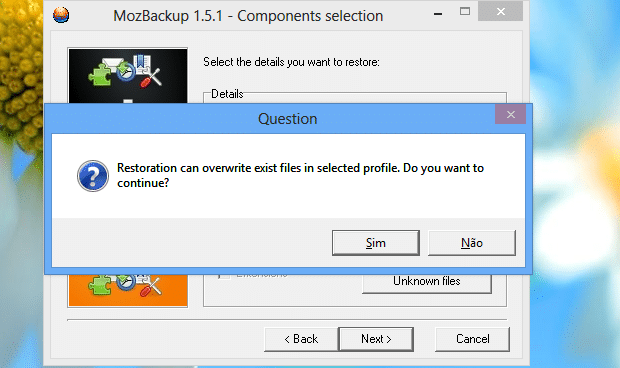
Task: Click the blue clock icon in black banner
Action: pos(126,72)
